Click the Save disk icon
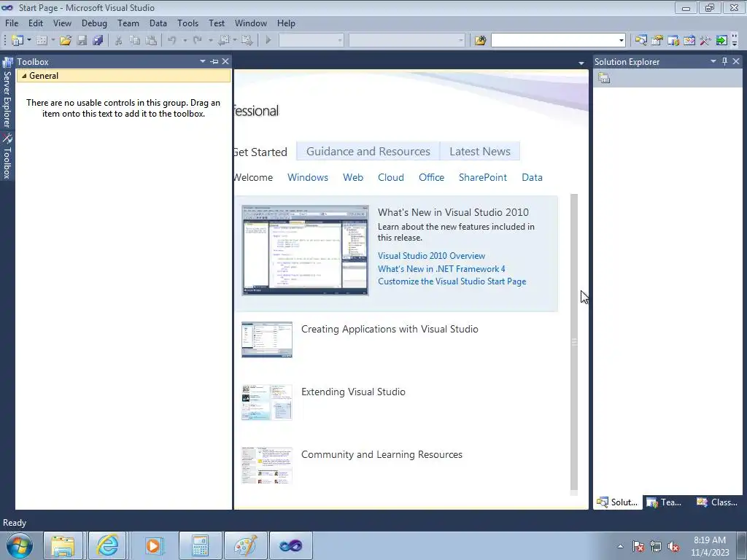This screenshot has width=747, height=560. coord(82,41)
